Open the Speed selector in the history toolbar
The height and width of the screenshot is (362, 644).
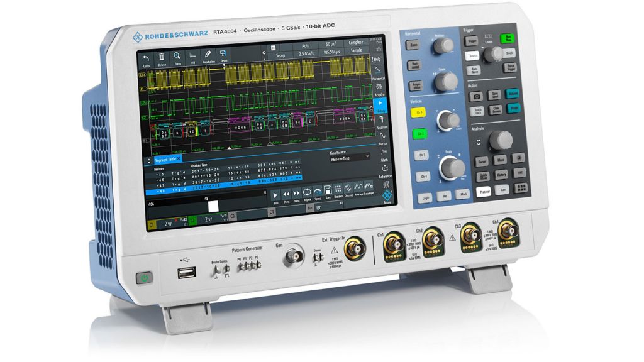pyautogui.click(x=318, y=193)
